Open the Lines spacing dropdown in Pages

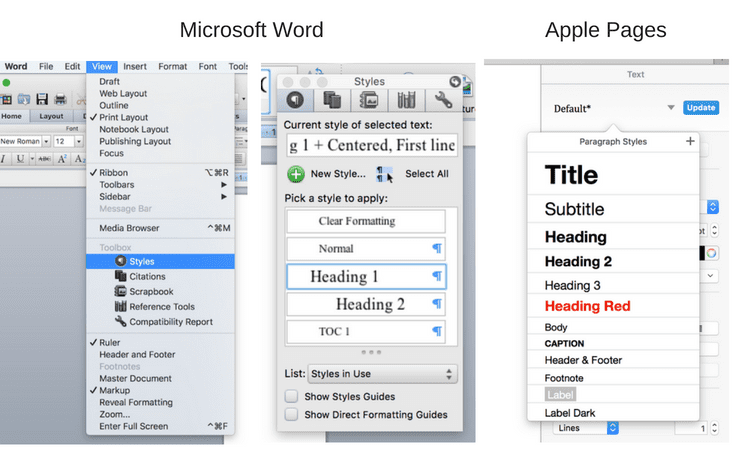586,428
